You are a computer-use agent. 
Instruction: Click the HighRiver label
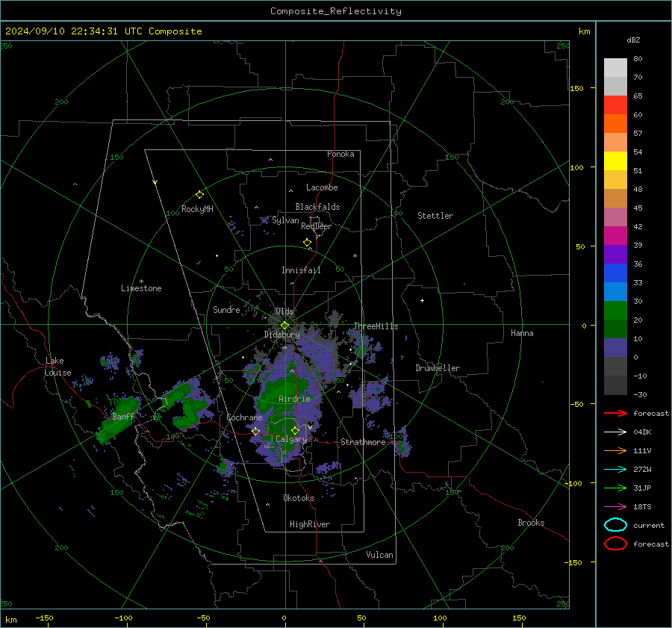click(310, 524)
